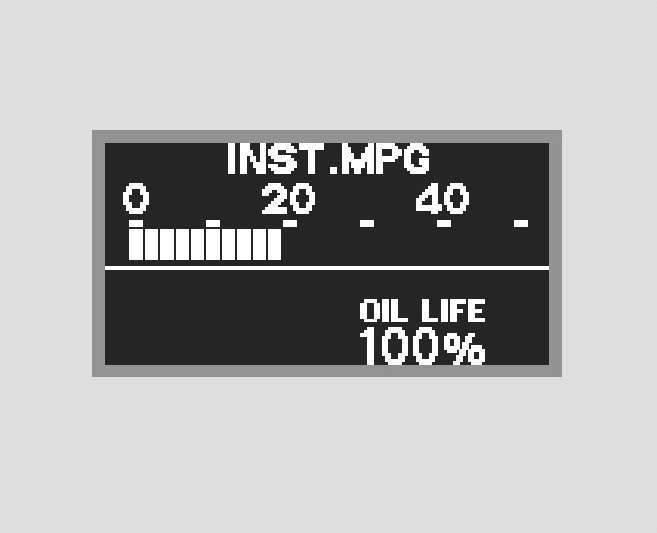
Task: Click the OIL LIFE label
Action: [422, 310]
